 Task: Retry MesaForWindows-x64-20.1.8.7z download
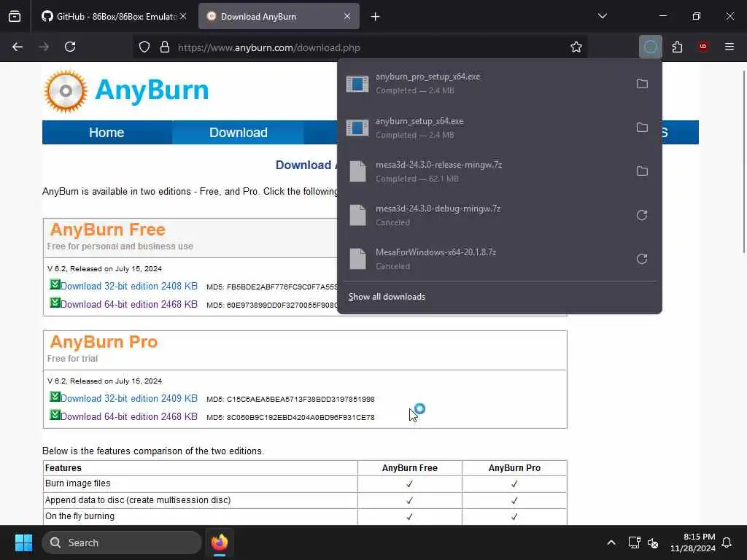[x=642, y=259]
